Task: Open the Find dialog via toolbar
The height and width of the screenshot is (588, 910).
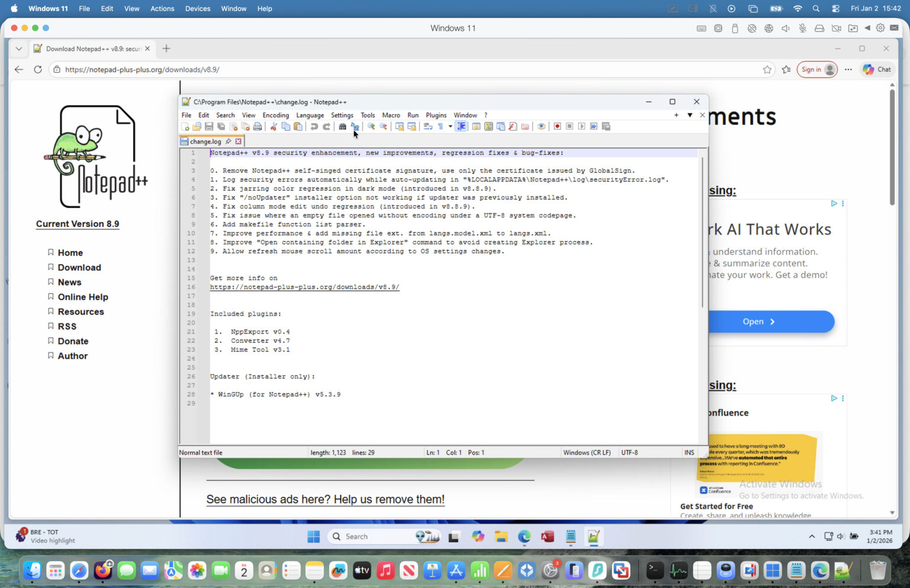Action: tap(342, 126)
